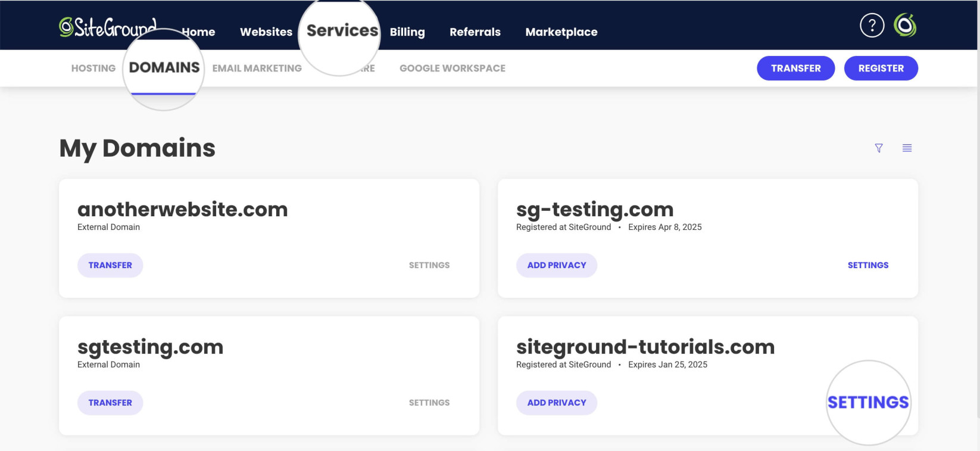Open settings for siteground-tutorials.com
980x451 pixels.
[x=868, y=402]
